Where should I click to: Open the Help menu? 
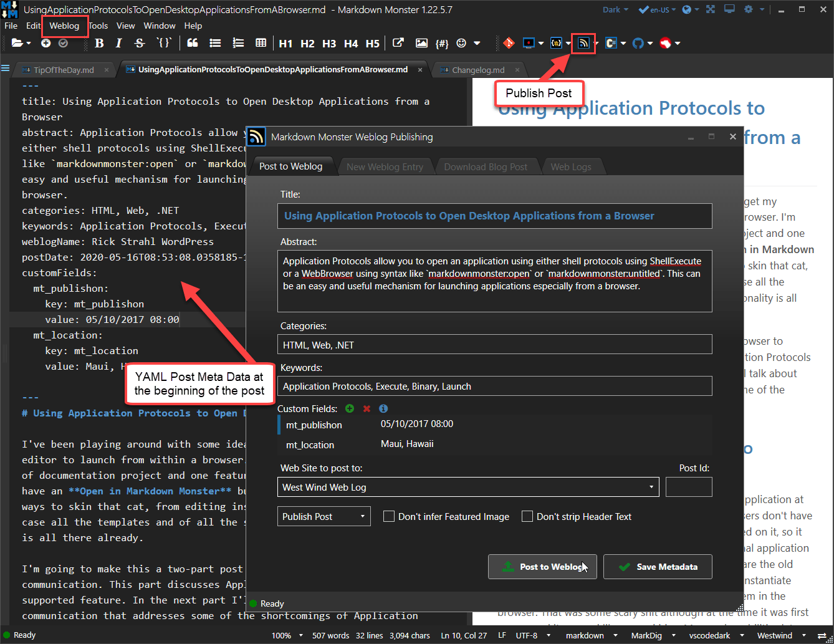tap(193, 26)
